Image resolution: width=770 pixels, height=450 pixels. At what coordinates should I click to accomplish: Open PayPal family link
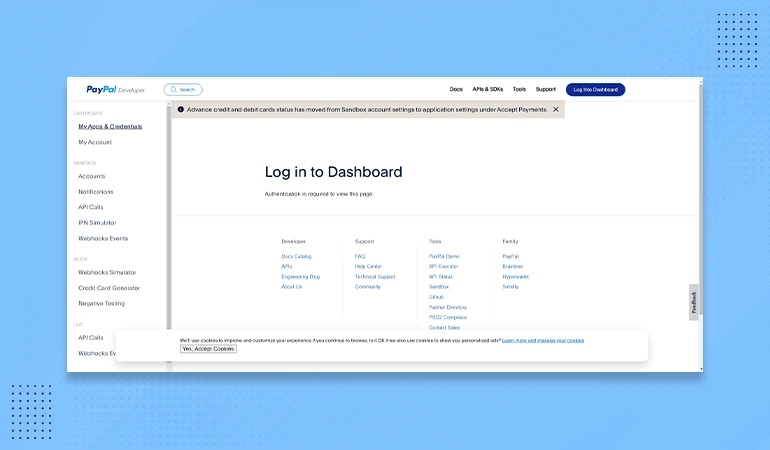click(511, 256)
